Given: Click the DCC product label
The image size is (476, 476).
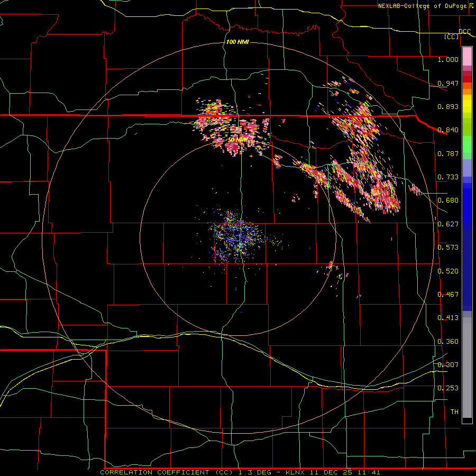Looking at the screenshot, I should 464,31.
